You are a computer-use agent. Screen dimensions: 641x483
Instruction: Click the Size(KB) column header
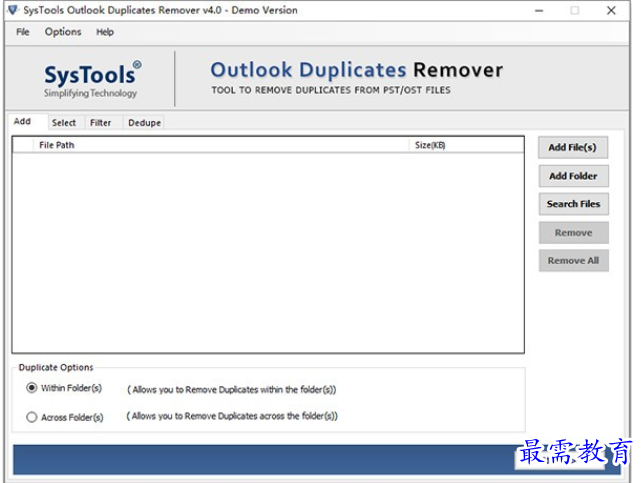(466, 145)
